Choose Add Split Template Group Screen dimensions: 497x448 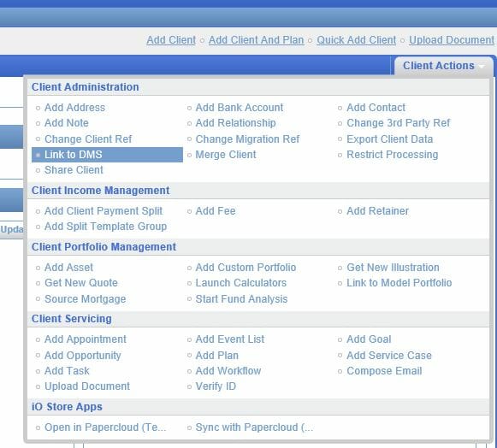pos(105,227)
